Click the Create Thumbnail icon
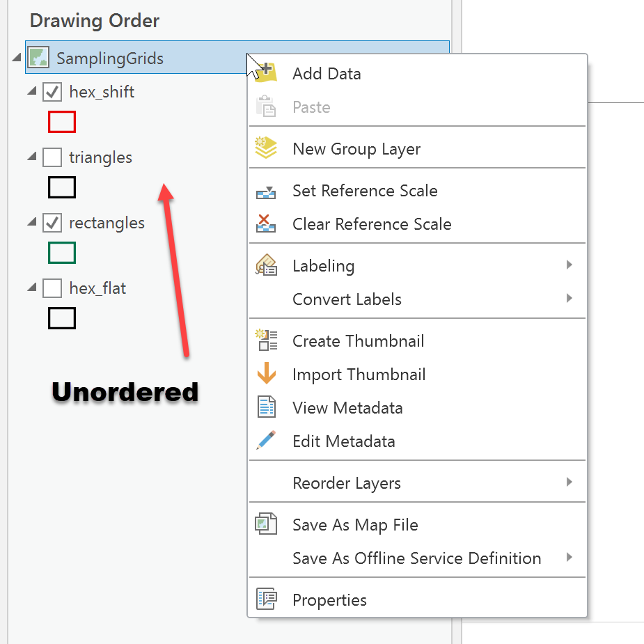The height and width of the screenshot is (644, 644). coord(265,340)
